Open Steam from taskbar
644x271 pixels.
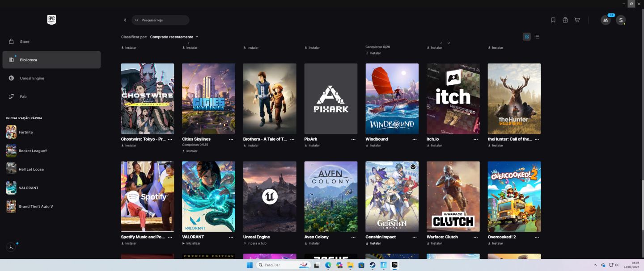click(372, 265)
